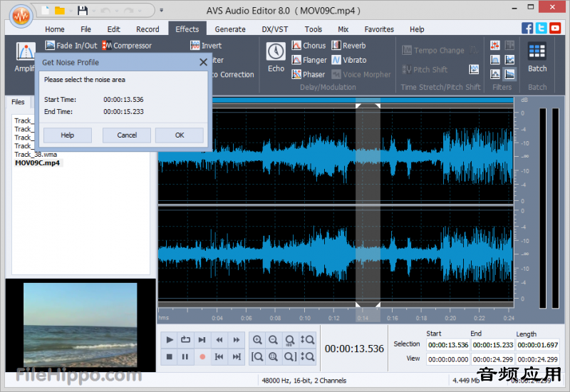Zoom out horizontally on the waveform

tap(274, 340)
